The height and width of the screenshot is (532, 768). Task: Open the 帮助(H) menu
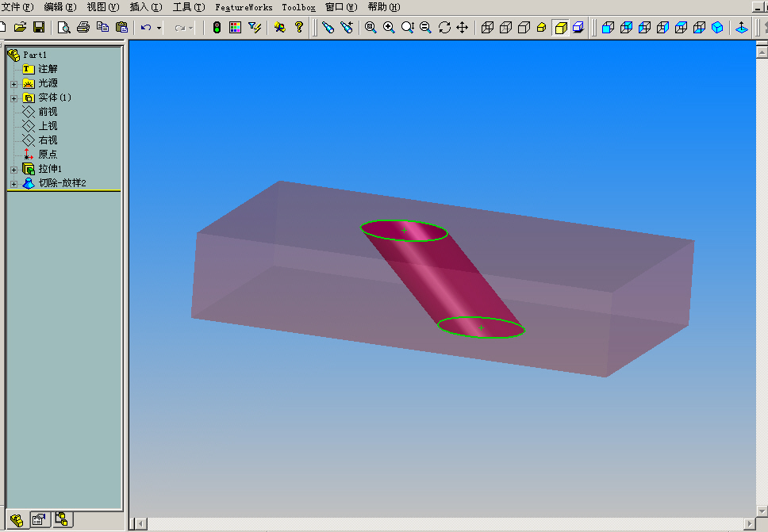(x=384, y=7)
